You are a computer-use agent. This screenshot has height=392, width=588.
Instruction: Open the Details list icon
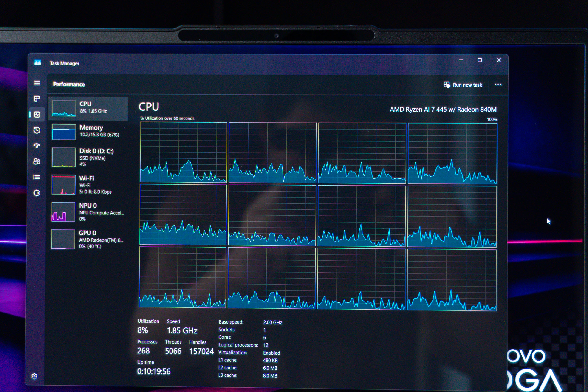pos(37,177)
